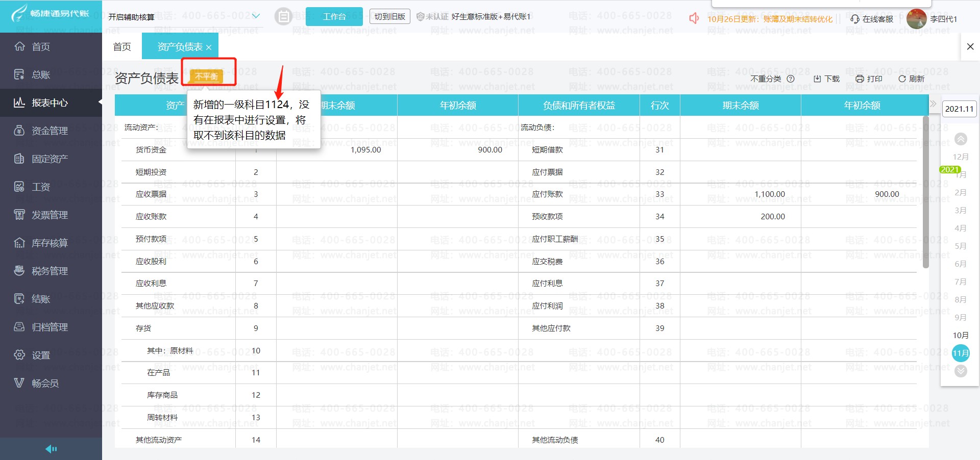Select 10月 in the month list
Image resolution: width=980 pixels, height=460 pixels.
(961, 336)
